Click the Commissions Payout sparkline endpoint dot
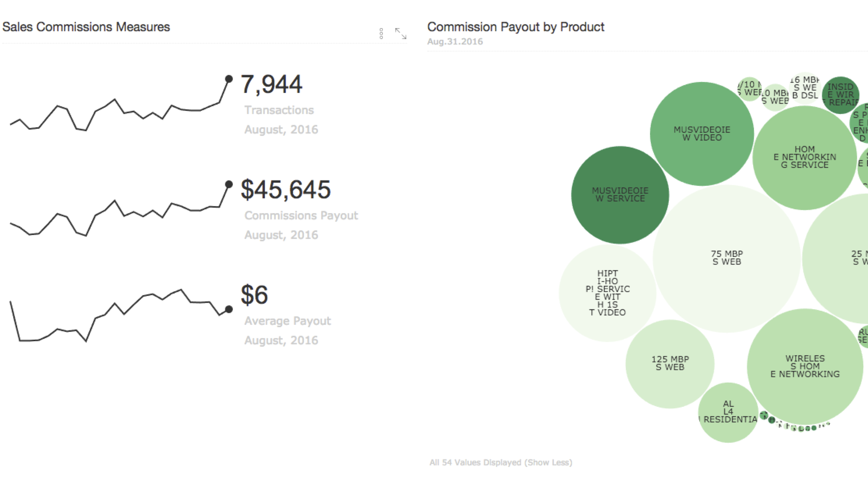868x488 pixels. (x=229, y=184)
